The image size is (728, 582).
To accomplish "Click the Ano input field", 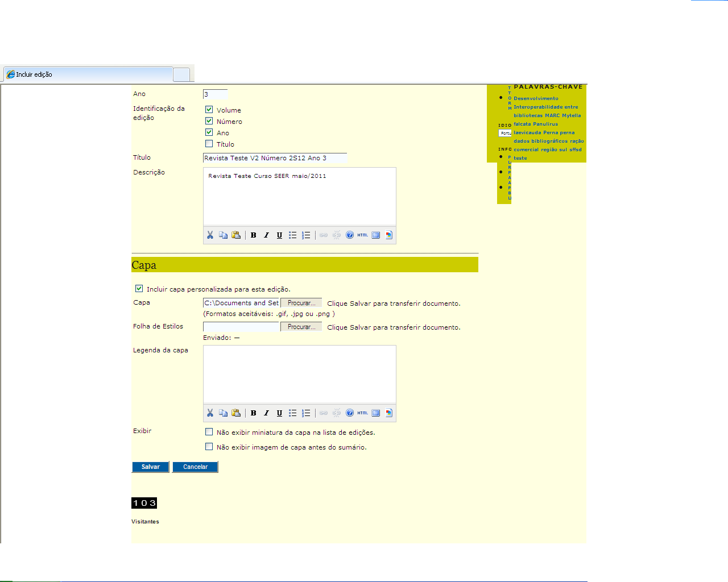I will pos(216,94).
